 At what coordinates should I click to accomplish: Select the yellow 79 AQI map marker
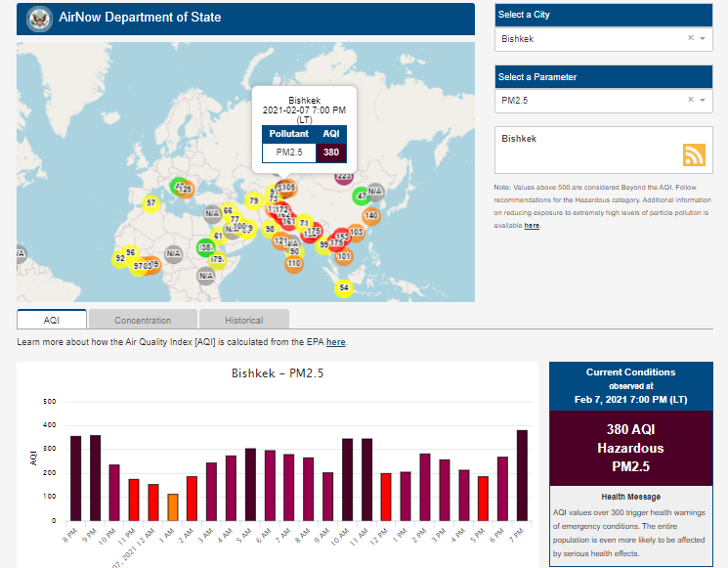pos(254,201)
